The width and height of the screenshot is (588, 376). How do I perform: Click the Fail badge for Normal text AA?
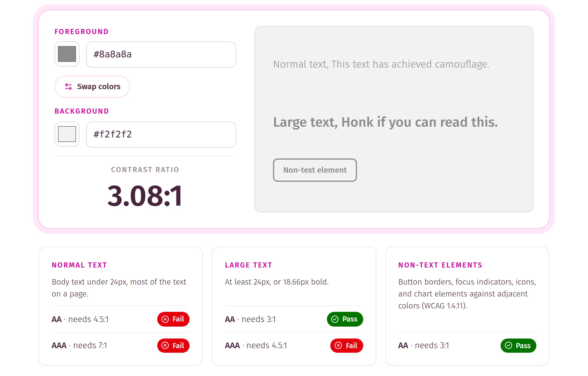[173, 319]
